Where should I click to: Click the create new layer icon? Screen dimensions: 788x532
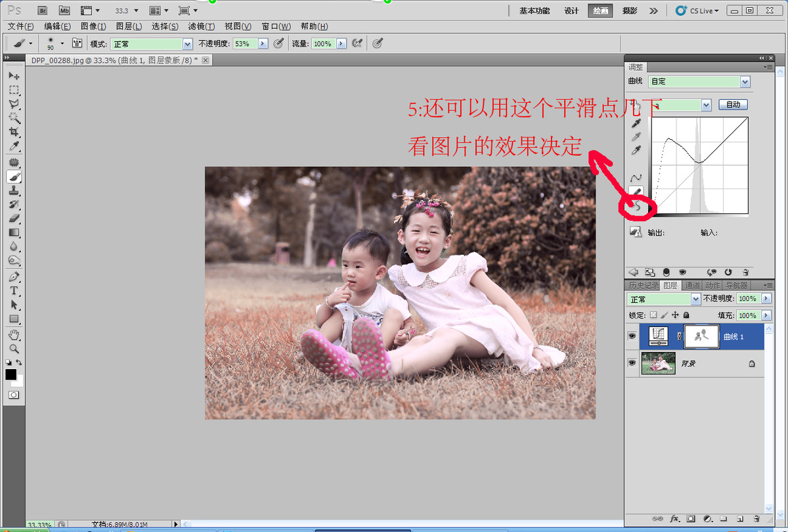pos(739,519)
